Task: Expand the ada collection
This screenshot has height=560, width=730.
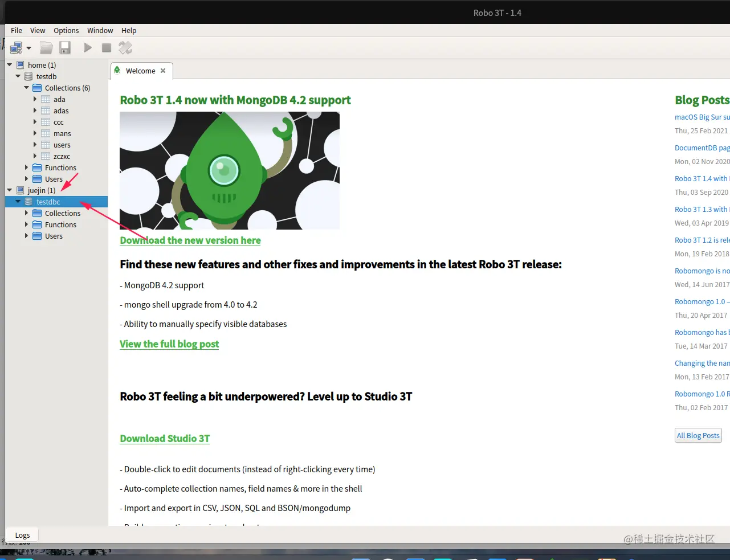Action: pyautogui.click(x=35, y=99)
